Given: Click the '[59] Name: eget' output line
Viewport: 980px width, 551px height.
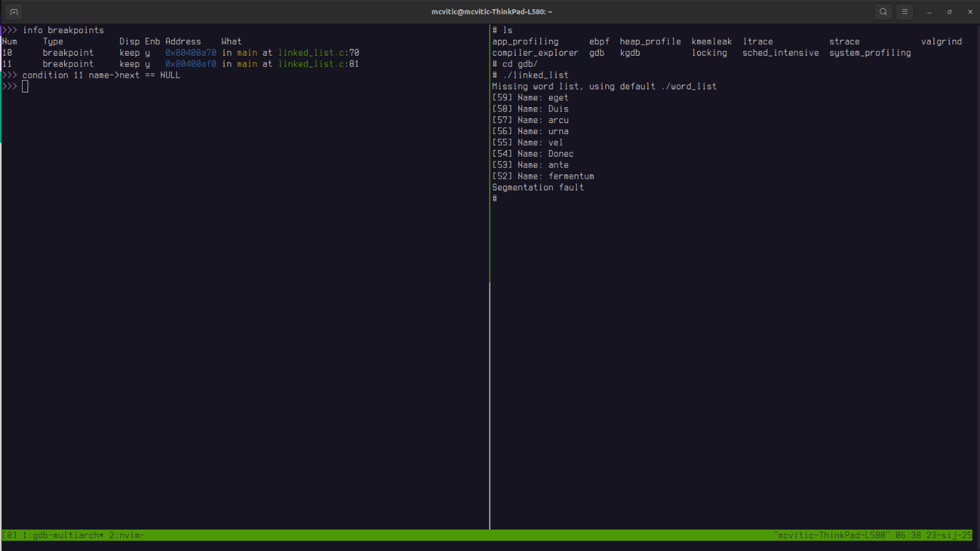Looking at the screenshot, I should (x=530, y=97).
